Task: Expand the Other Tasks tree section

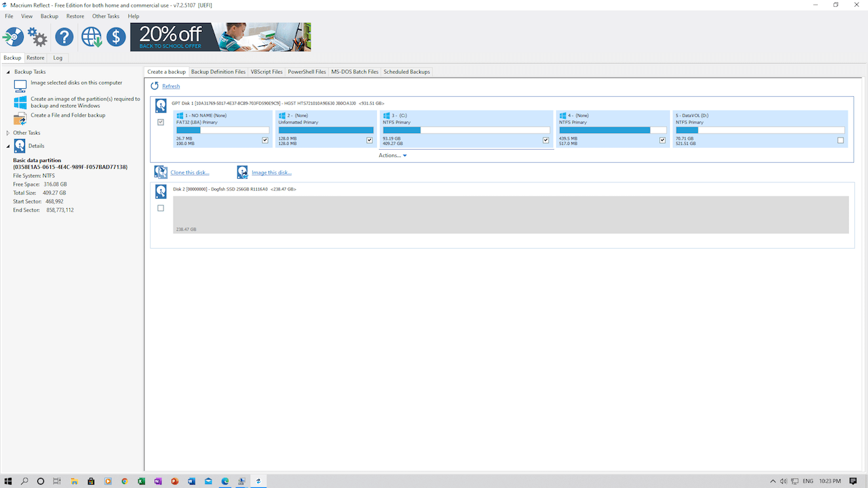Action: pos(8,133)
